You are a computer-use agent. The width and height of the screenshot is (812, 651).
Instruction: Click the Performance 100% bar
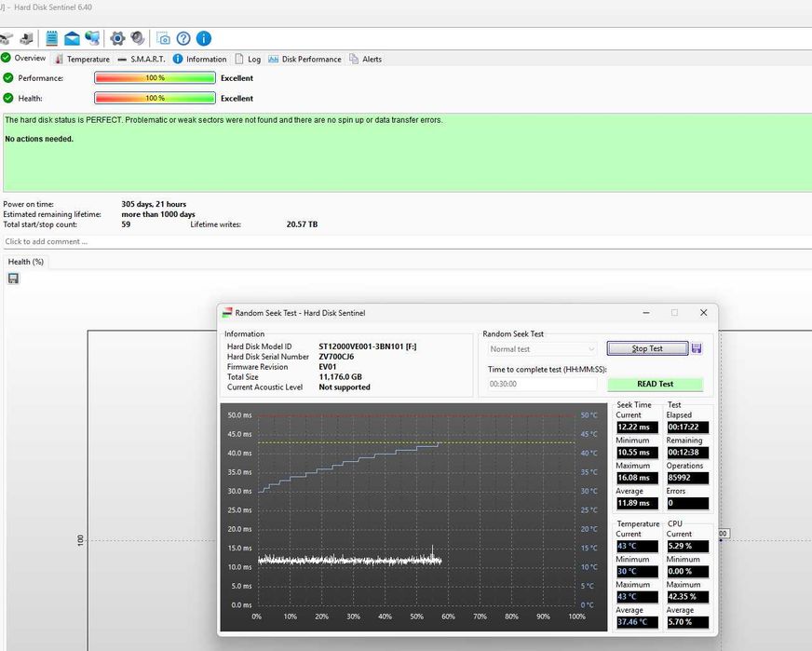(x=155, y=77)
